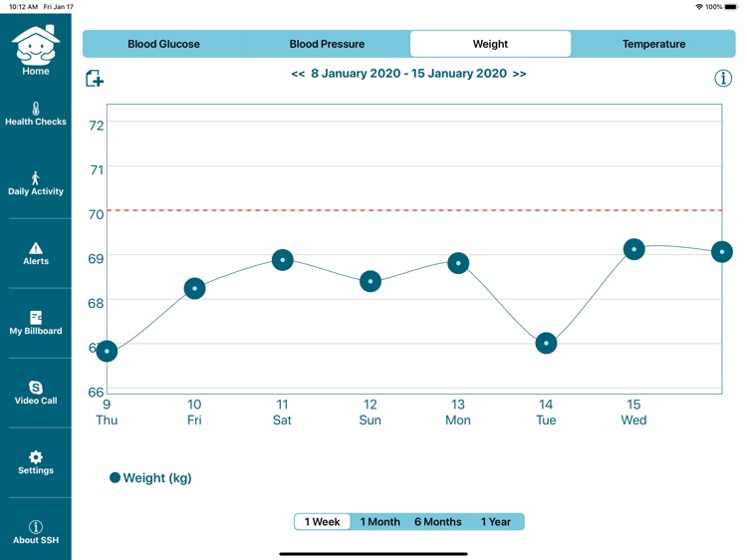Start a Video Call via Skype icon
The height and width of the screenshot is (560, 747).
(x=36, y=388)
